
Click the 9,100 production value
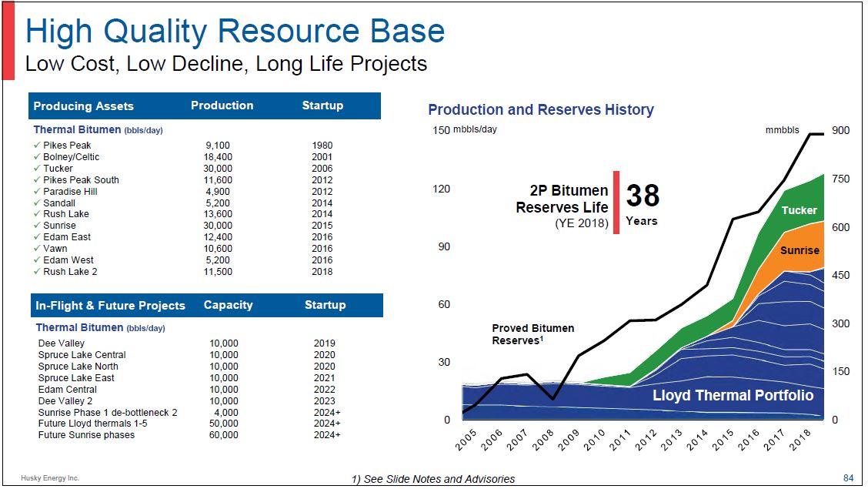coord(218,145)
